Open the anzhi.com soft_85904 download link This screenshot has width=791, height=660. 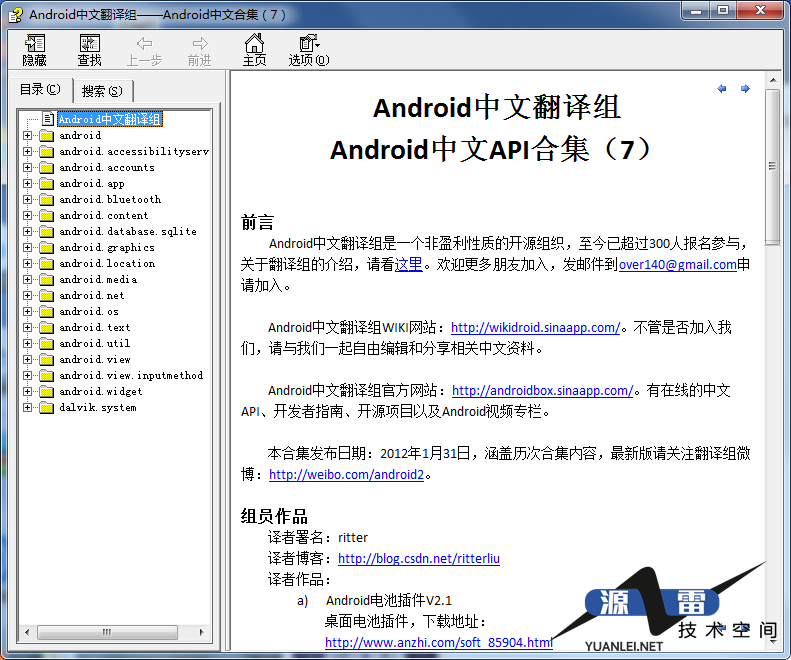(x=439, y=642)
